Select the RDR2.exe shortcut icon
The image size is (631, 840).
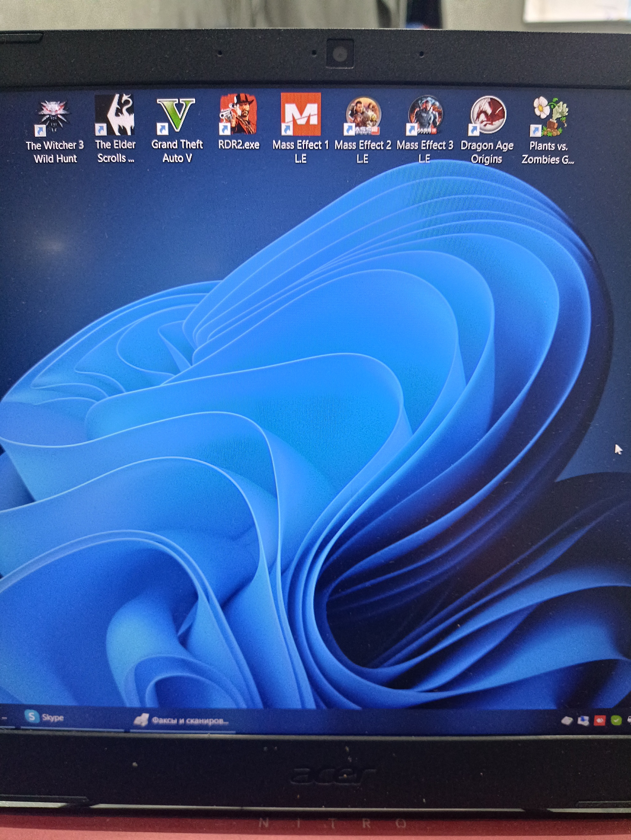tap(238, 115)
